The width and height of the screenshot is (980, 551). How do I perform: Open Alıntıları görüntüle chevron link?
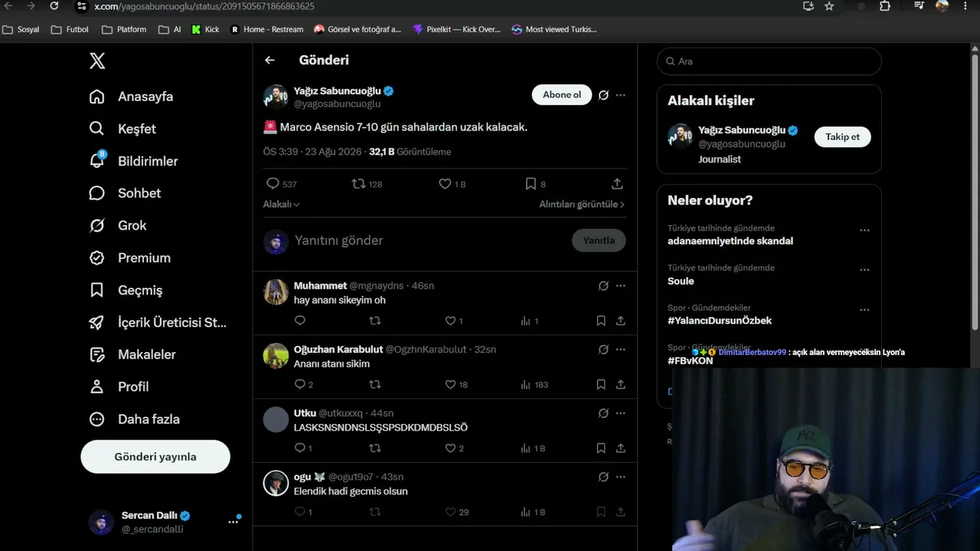coord(582,204)
